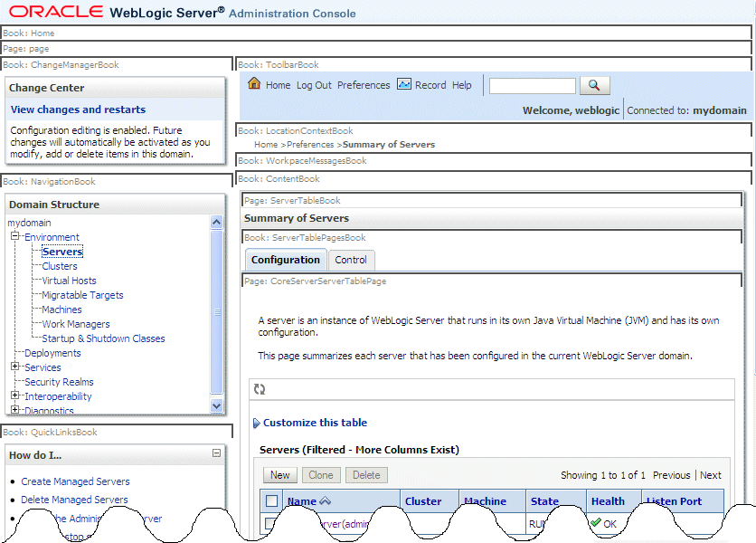Click the Domain Structure scrollbar thumb
The height and width of the screenshot is (543, 756).
[x=216, y=312]
